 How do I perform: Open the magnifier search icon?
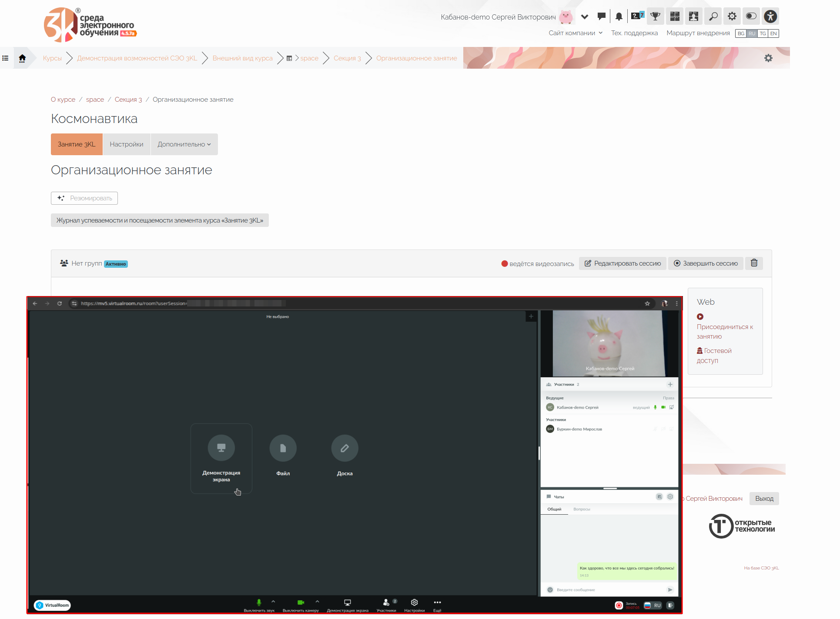pos(713,17)
